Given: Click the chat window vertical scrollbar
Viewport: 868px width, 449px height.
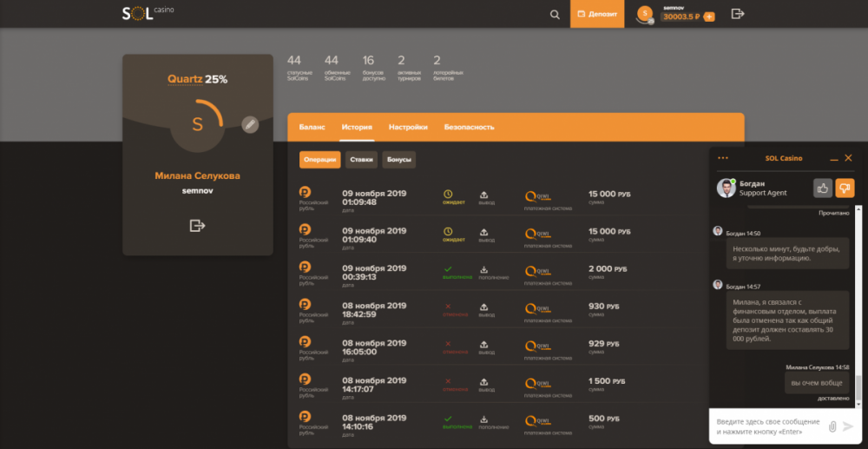Looking at the screenshot, I should coord(859,304).
